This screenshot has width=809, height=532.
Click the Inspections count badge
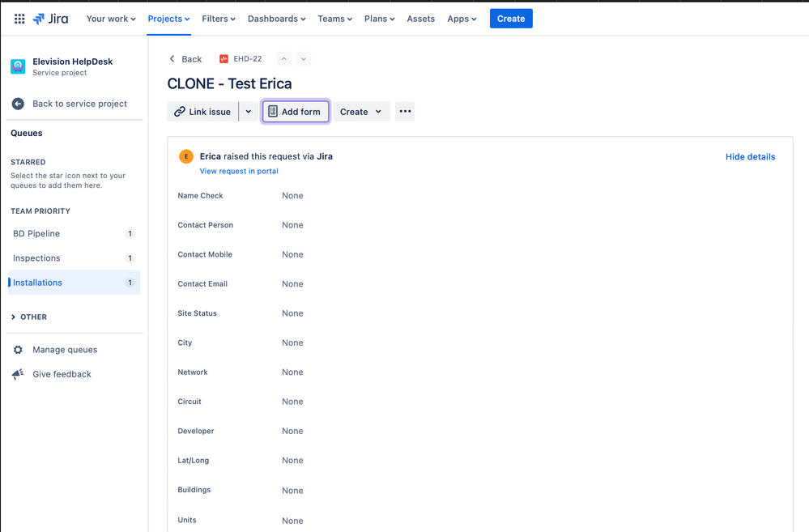(130, 258)
